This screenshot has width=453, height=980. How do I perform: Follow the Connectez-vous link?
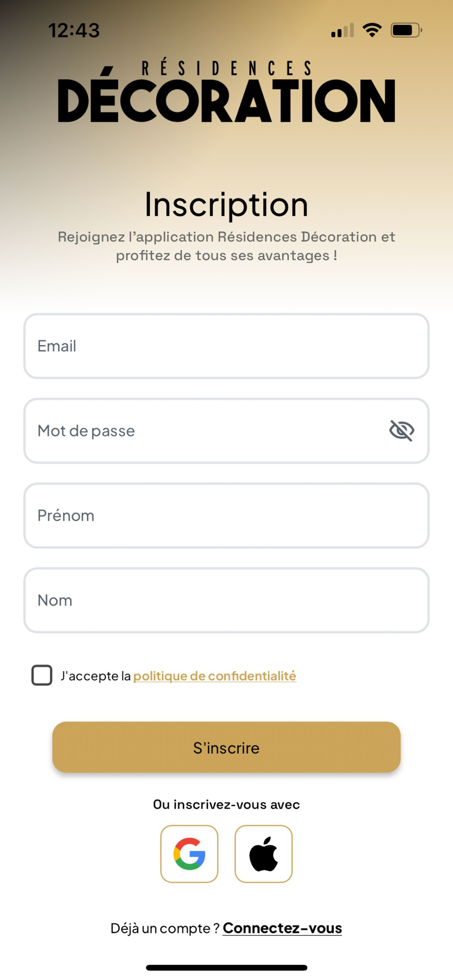pos(282,928)
